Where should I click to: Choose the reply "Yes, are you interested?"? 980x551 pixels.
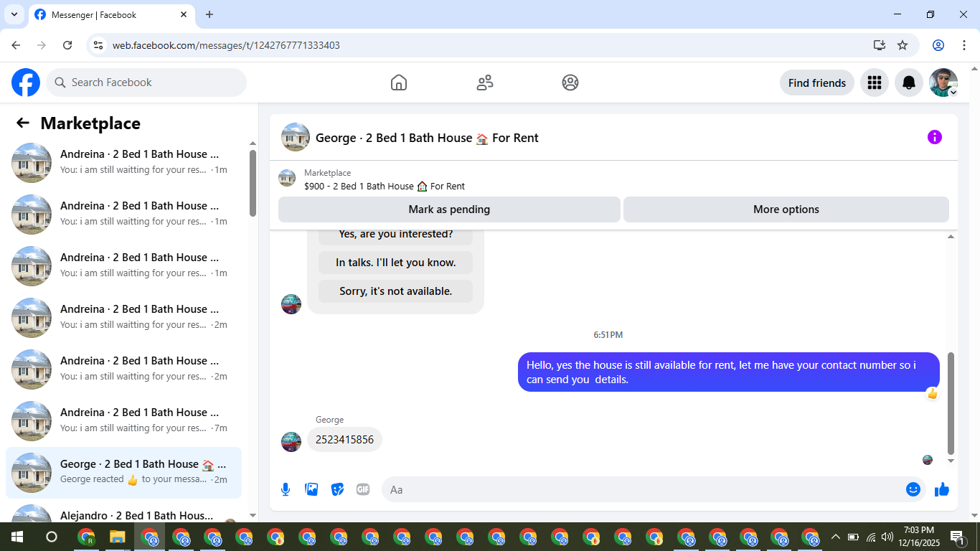click(x=396, y=235)
